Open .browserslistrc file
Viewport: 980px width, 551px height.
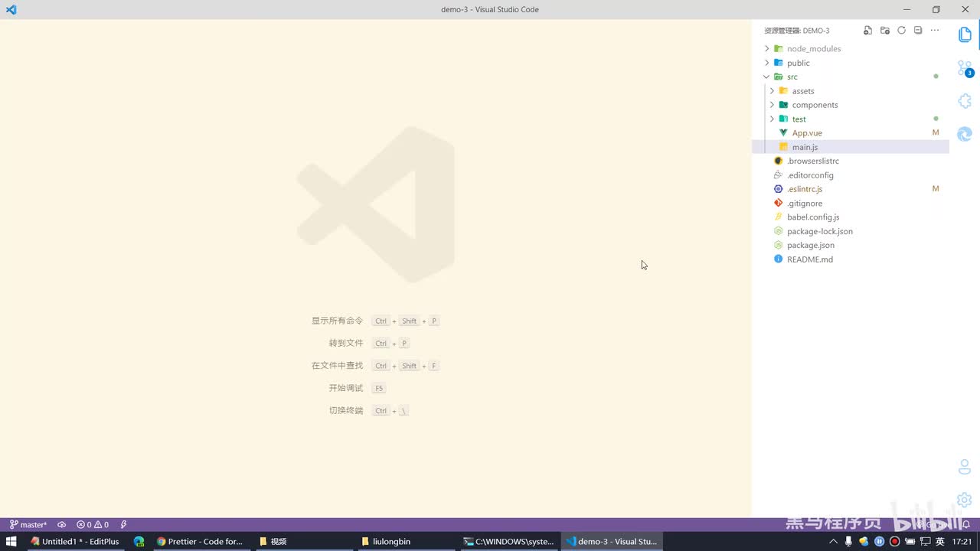pos(851,161)
